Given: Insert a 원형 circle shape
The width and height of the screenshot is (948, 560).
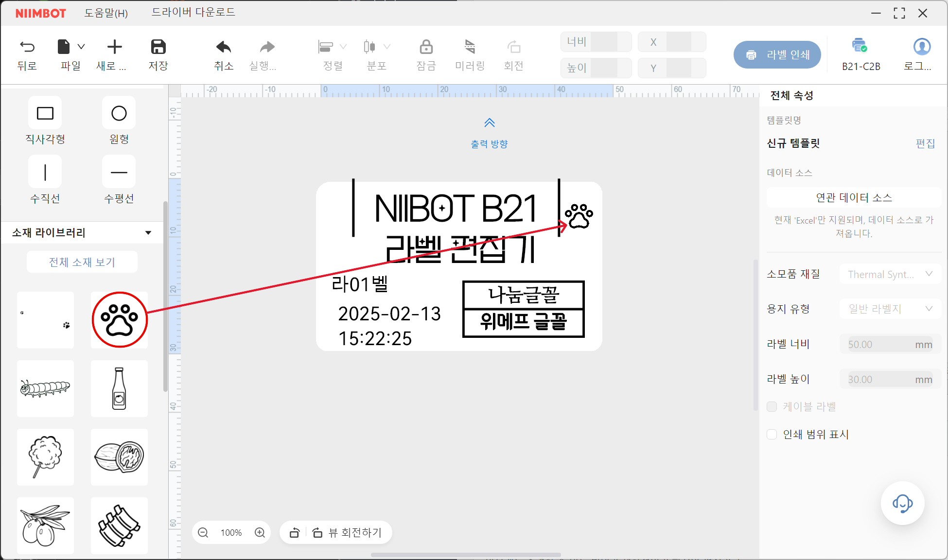Looking at the screenshot, I should tap(119, 113).
